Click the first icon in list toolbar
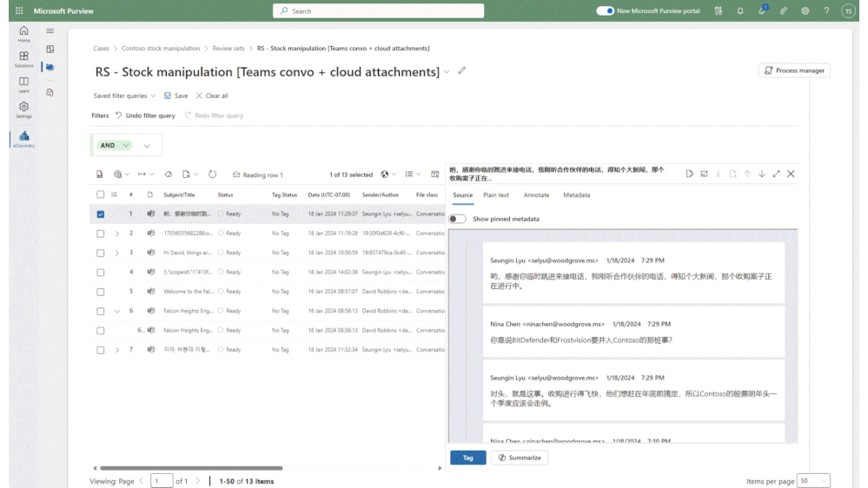 pos(100,175)
